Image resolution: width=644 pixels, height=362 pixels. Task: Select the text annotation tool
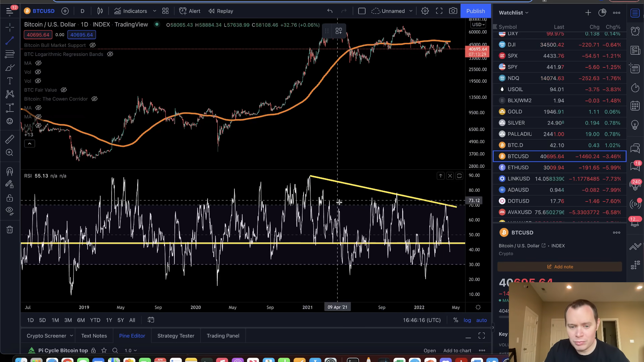pos(10,81)
